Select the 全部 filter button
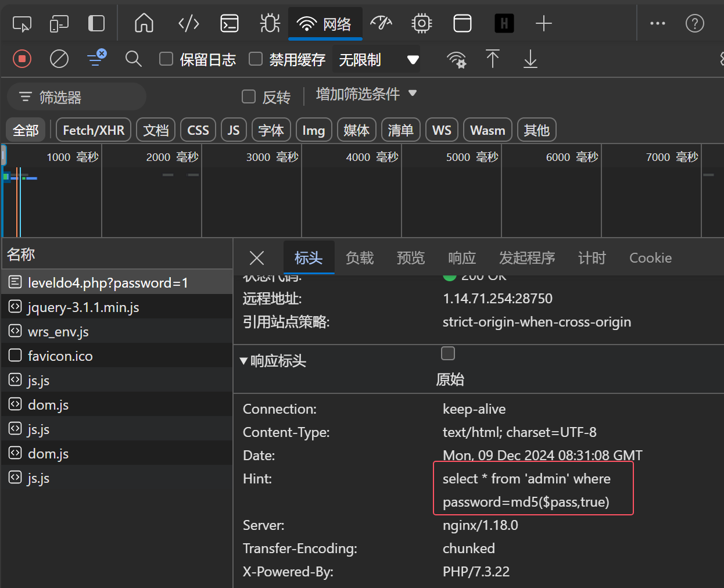This screenshot has height=588, width=724. tap(26, 130)
